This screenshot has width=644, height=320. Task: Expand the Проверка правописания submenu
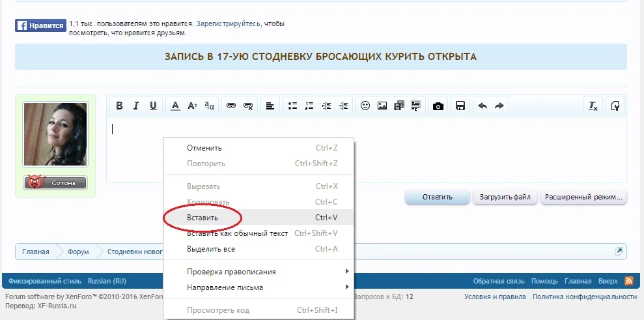point(259,272)
